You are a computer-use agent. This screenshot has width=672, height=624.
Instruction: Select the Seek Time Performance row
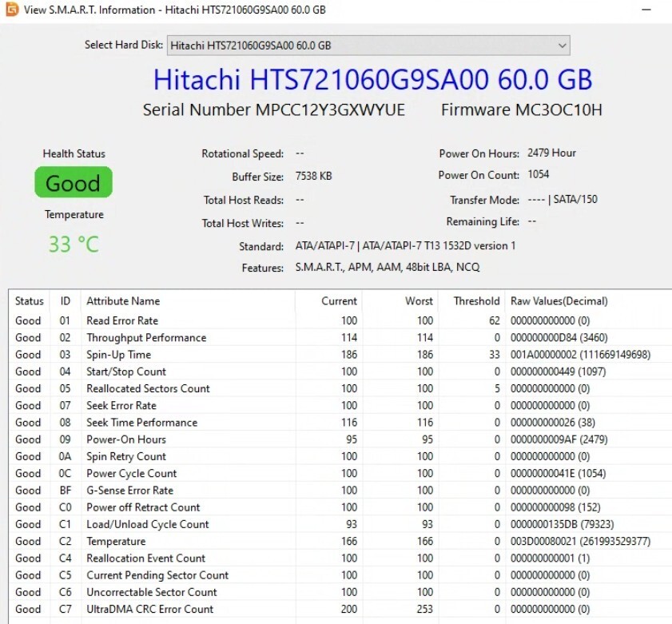tap(340, 423)
